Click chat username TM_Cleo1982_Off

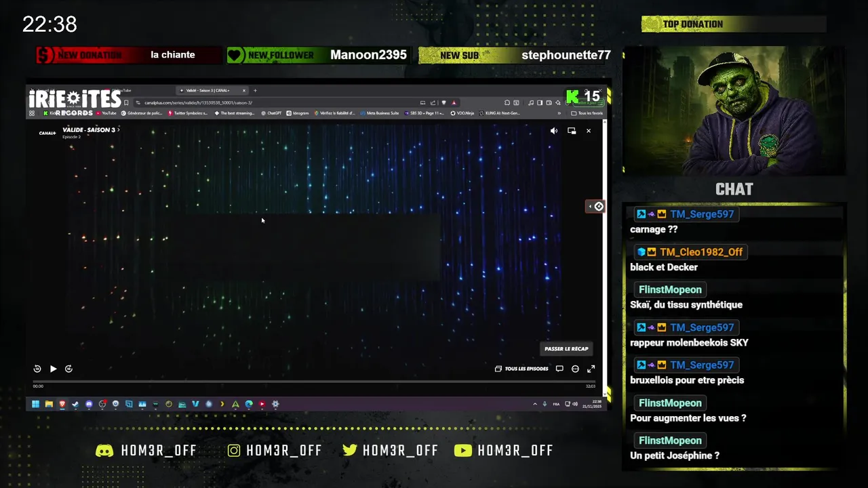[701, 251]
